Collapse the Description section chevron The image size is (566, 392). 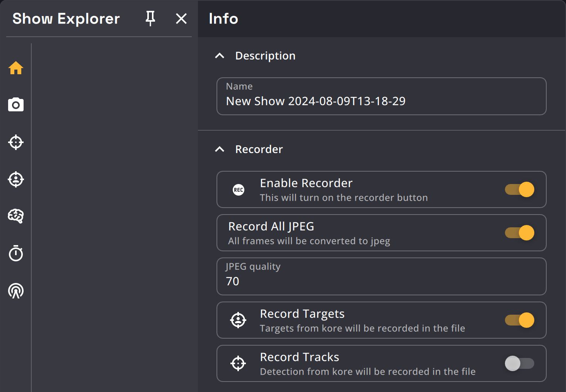coord(220,56)
